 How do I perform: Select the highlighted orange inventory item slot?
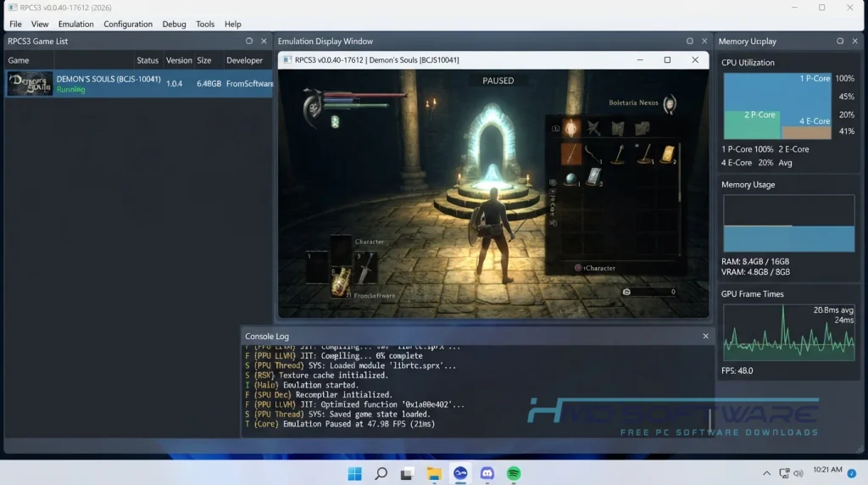click(x=570, y=154)
